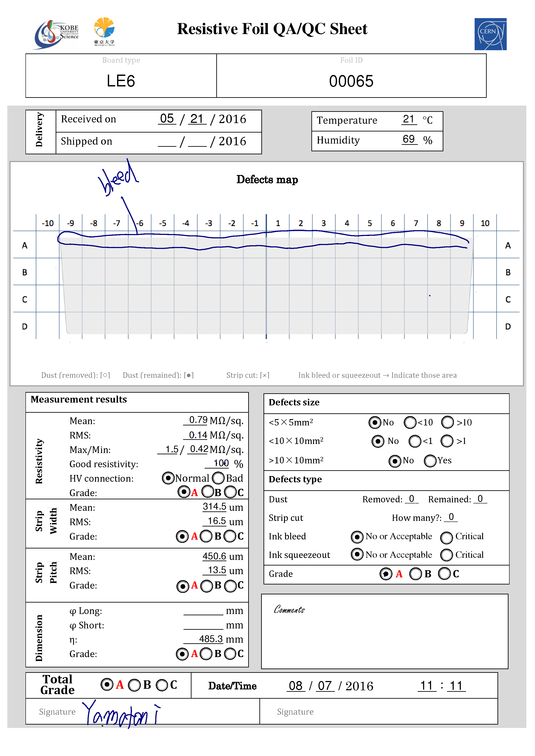Select <10 for <5×5mm² defects
The width and height of the screenshot is (535, 756).
click(x=410, y=422)
